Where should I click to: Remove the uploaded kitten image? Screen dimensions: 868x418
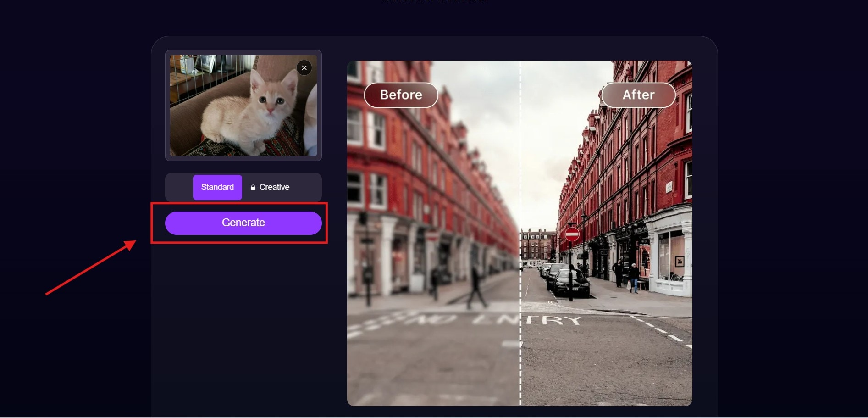(x=304, y=68)
